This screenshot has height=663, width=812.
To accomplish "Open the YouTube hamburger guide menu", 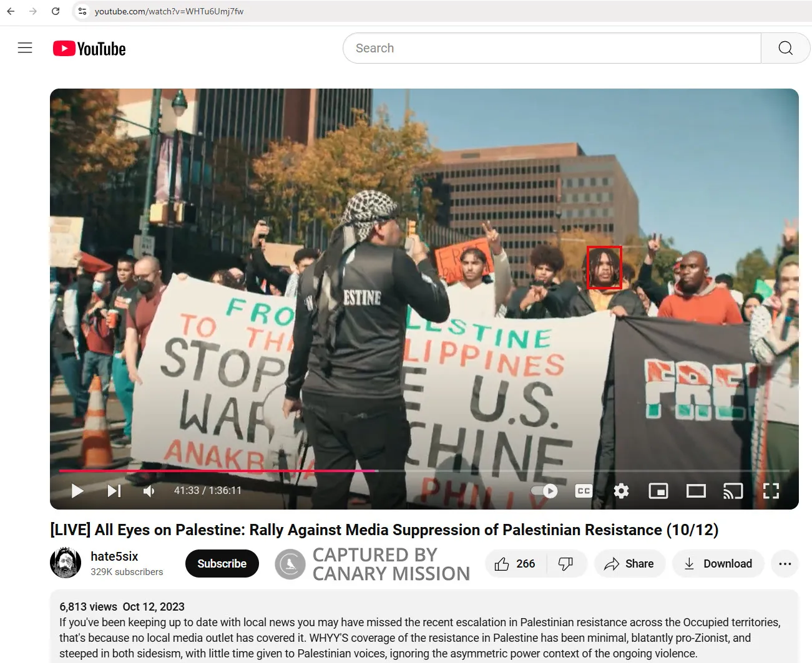I will click(x=25, y=48).
